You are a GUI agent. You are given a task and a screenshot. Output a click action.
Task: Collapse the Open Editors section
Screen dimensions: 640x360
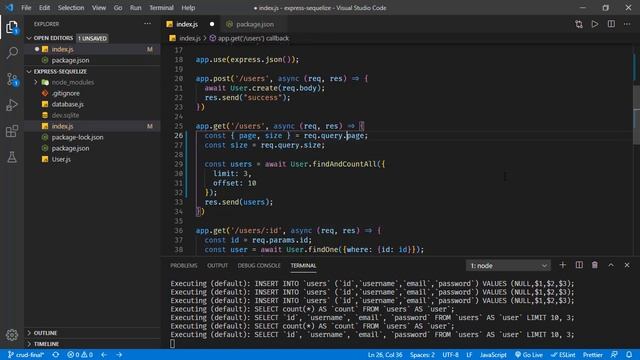(x=92, y=38)
